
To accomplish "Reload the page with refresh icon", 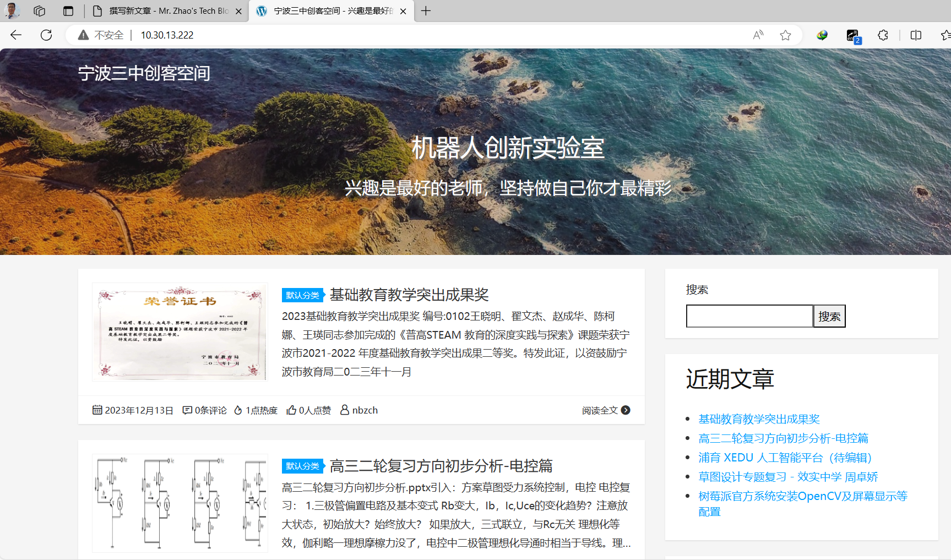I will 46,35.
